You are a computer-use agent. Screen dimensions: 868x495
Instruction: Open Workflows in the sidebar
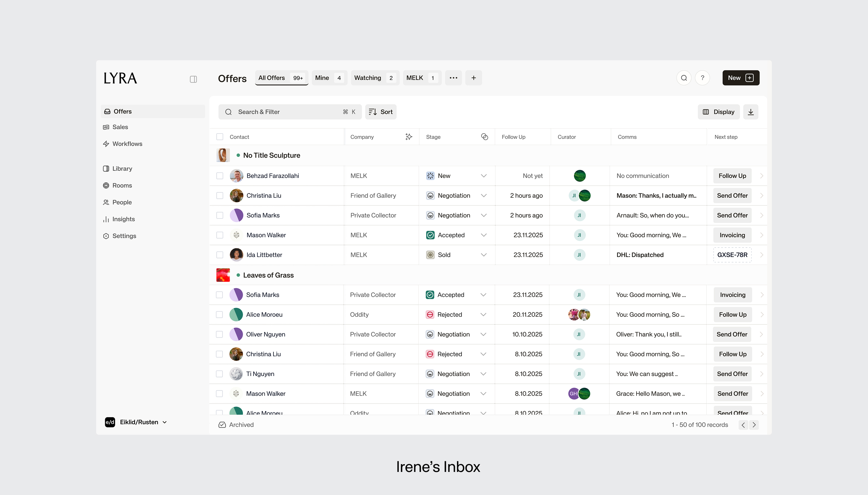123,144
